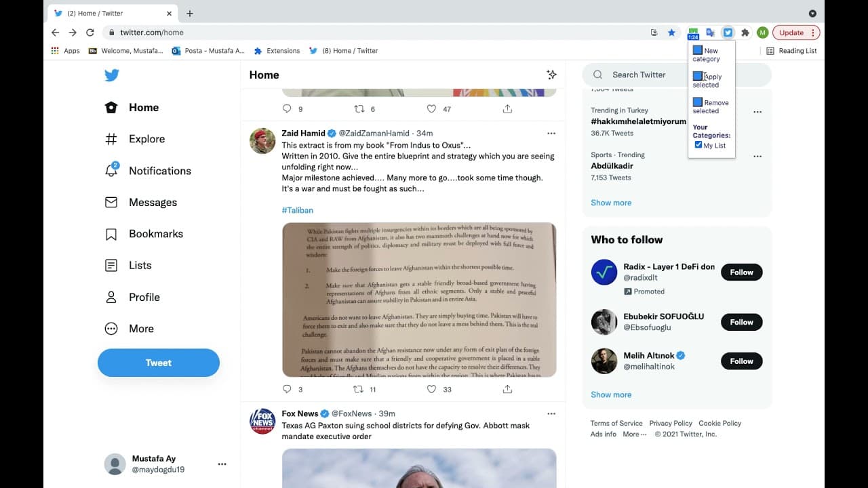This screenshot has height=488, width=868.
Task: Click the #Taliban hashtag link
Action: (x=298, y=210)
